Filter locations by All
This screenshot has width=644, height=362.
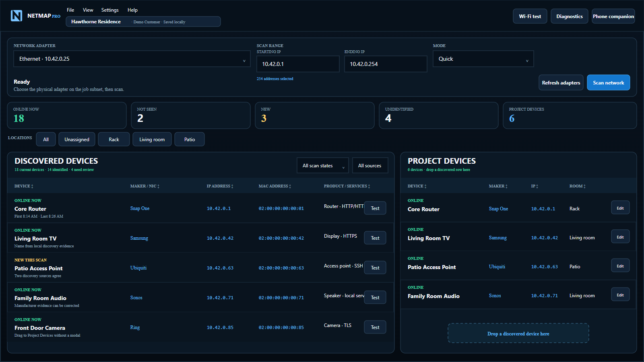(x=46, y=139)
